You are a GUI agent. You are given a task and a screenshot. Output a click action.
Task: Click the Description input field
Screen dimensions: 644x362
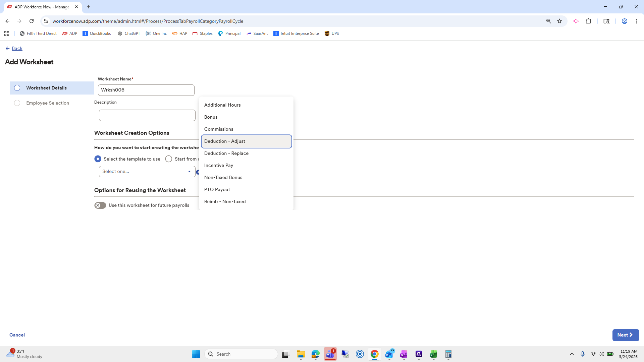pos(147,115)
